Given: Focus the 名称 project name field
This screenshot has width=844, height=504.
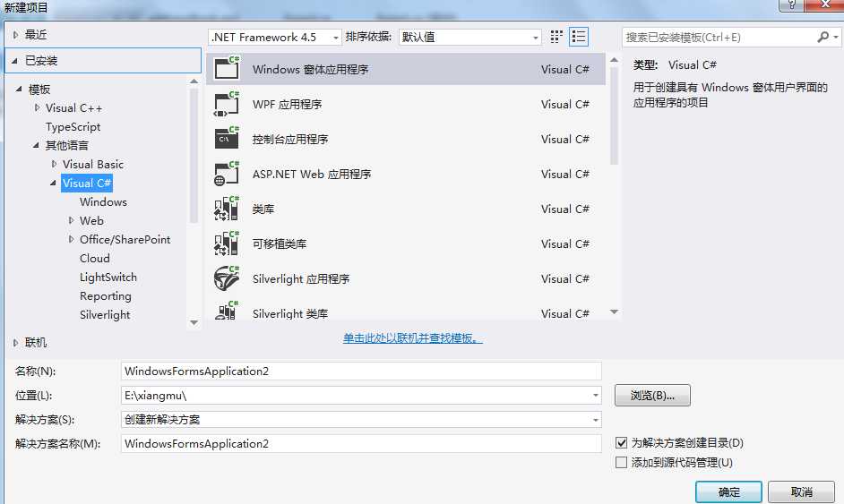Looking at the screenshot, I should pos(361,372).
